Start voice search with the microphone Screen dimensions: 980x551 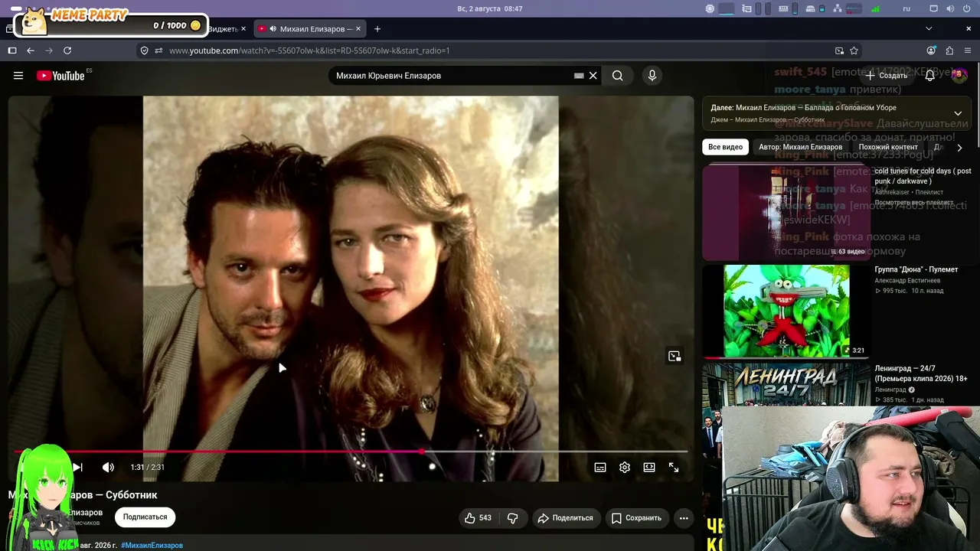pos(652,76)
